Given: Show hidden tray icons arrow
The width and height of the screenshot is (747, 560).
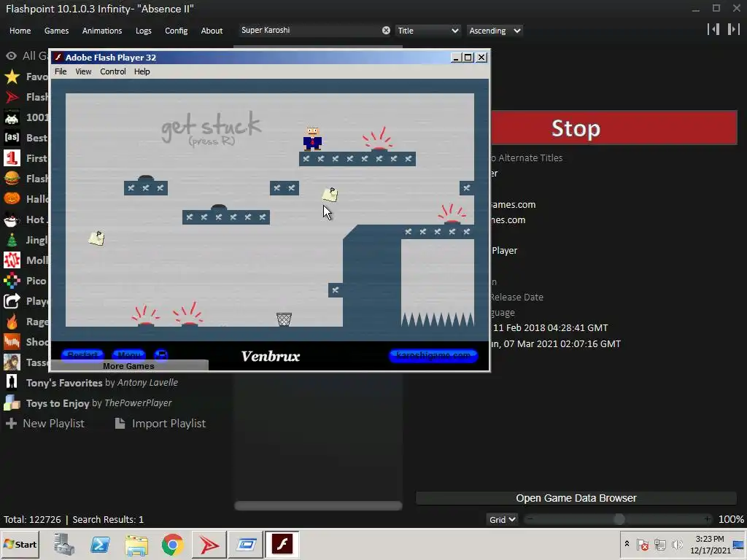Looking at the screenshot, I should [627, 544].
